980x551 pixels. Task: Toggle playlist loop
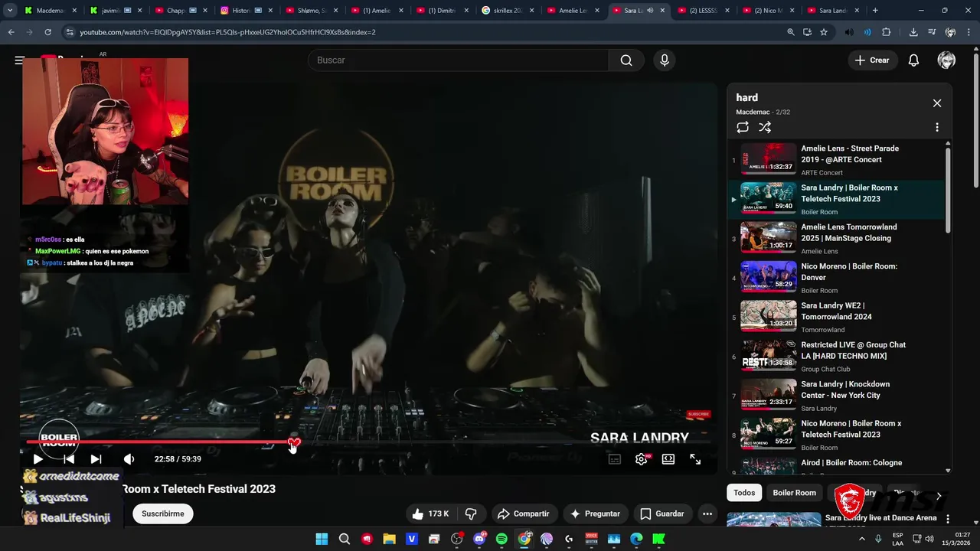743,128
